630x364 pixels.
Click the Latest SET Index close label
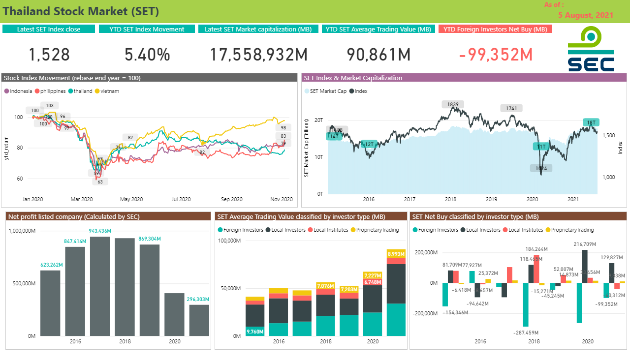point(48,29)
